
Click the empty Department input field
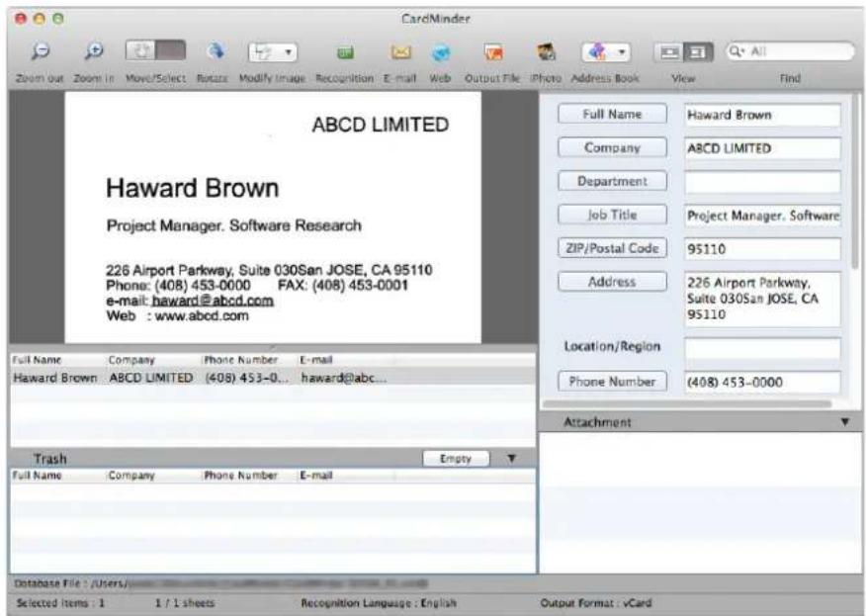pyautogui.click(x=763, y=182)
